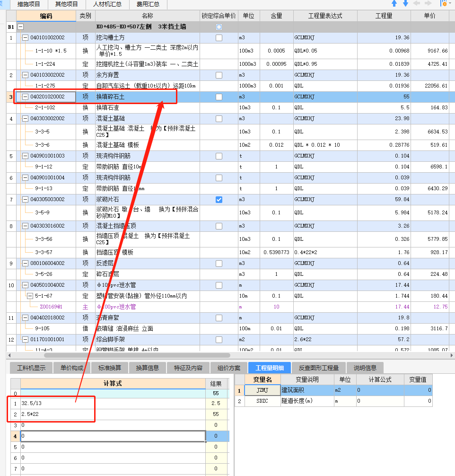Select the JZMJ variable name cell
The image size is (455, 476).
point(262,390)
